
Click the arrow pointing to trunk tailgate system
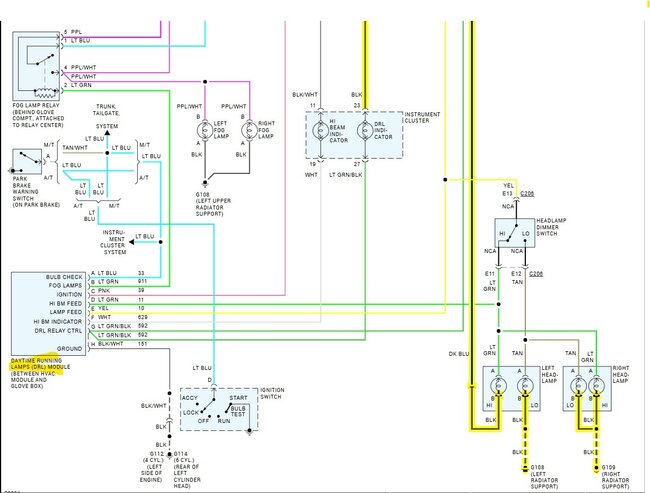(107, 133)
